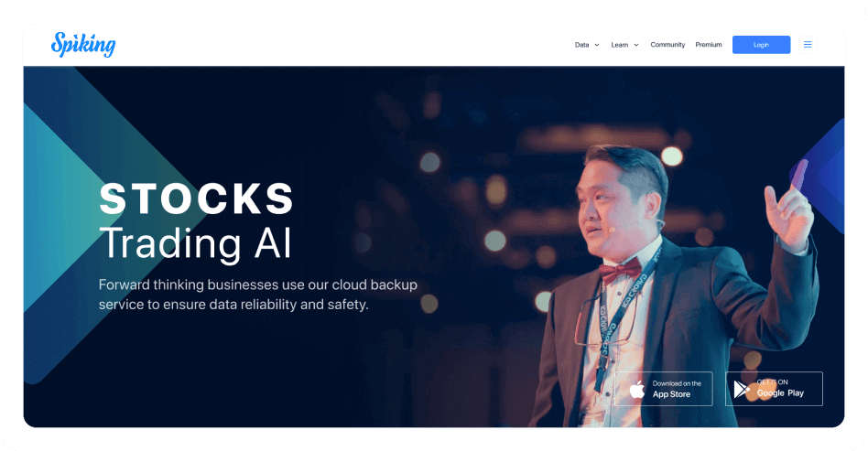Click the 'Forward thinking businesses' paragraph

(x=258, y=295)
